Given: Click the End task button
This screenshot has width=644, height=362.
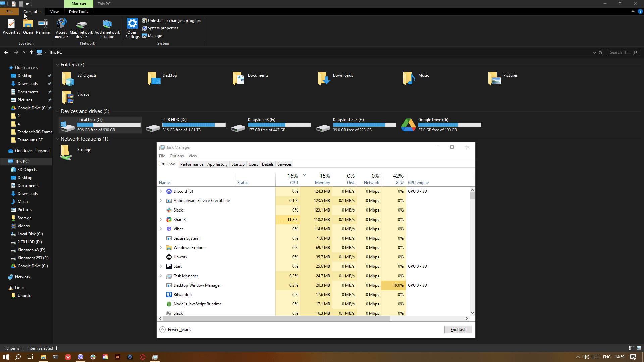Looking at the screenshot, I should tap(458, 330).
